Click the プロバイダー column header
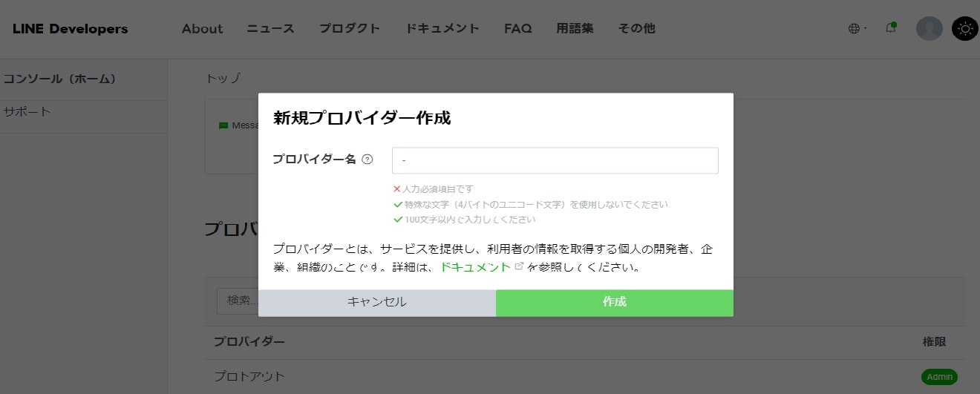 tap(249, 342)
